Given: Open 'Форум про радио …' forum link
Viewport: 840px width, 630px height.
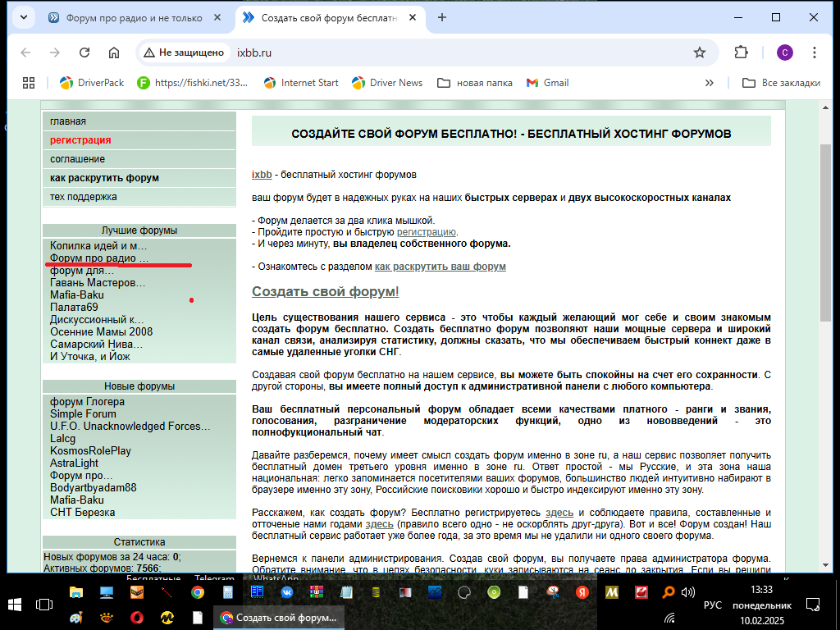Looking at the screenshot, I should tap(99, 258).
